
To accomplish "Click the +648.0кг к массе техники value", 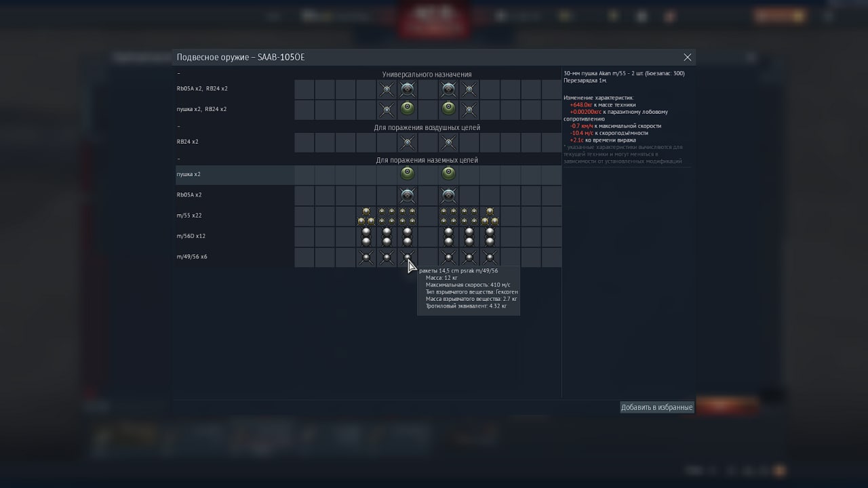I will coord(602,105).
